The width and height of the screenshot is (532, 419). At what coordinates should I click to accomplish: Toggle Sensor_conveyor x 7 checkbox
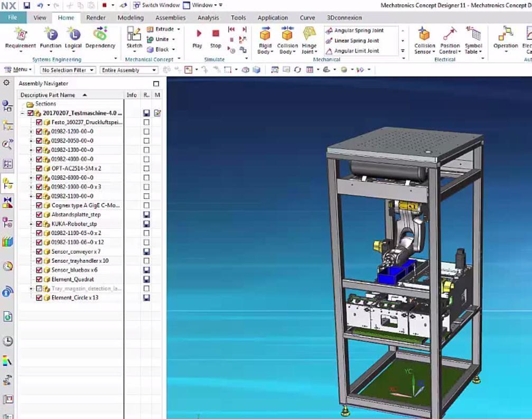pos(39,252)
